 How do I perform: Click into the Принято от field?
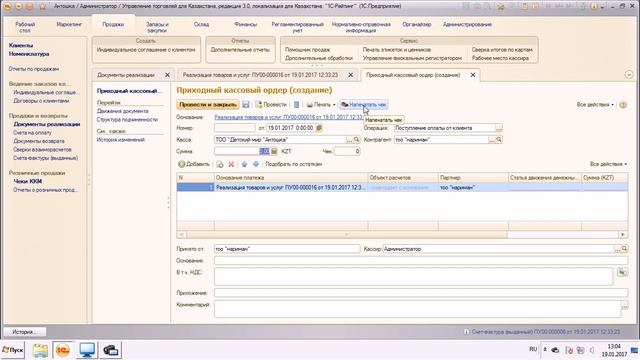287,249
